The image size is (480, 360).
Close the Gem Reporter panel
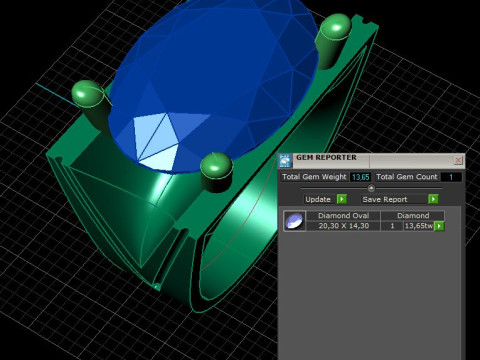(x=458, y=160)
